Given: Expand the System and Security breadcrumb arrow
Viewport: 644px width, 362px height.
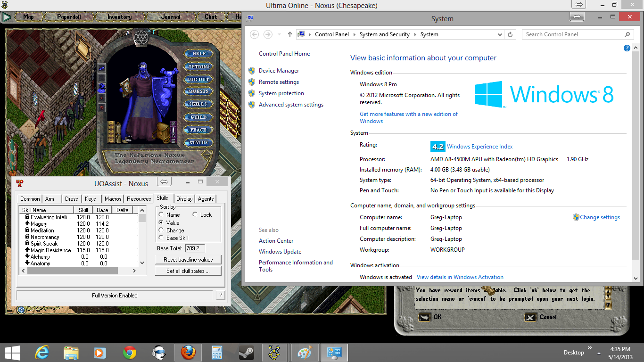Looking at the screenshot, I should pos(415,34).
